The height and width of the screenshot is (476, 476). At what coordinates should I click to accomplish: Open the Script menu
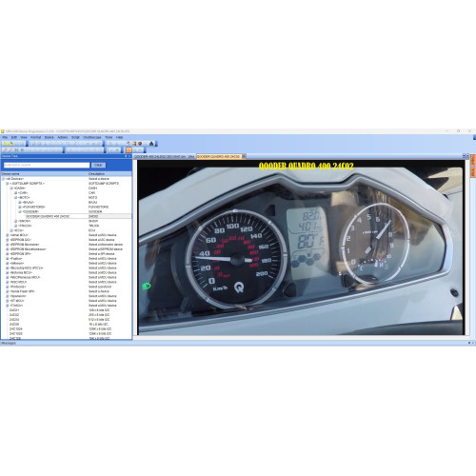coord(75,137)
